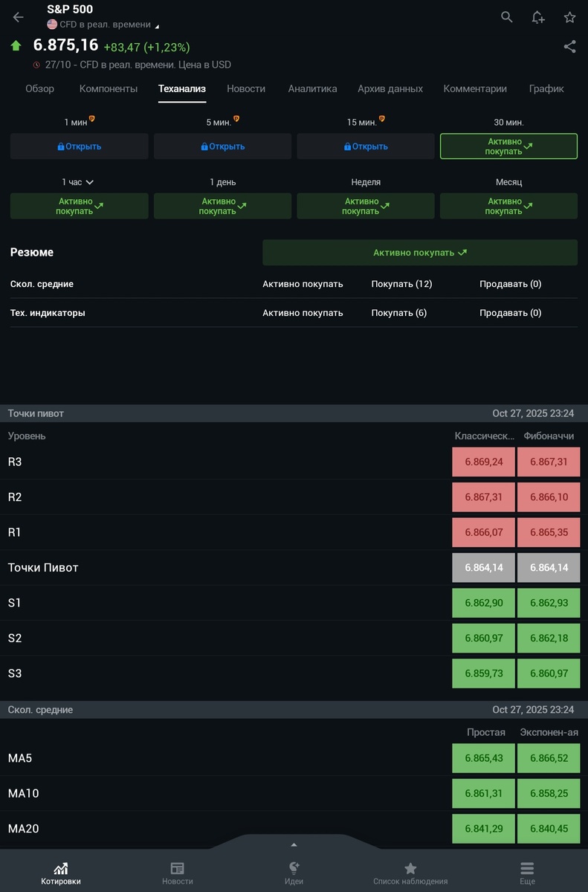This screenshot has width=588, height=892.
Task: Tap R1 Fibonacci value 6.865,35
Action: click(549, 532)
